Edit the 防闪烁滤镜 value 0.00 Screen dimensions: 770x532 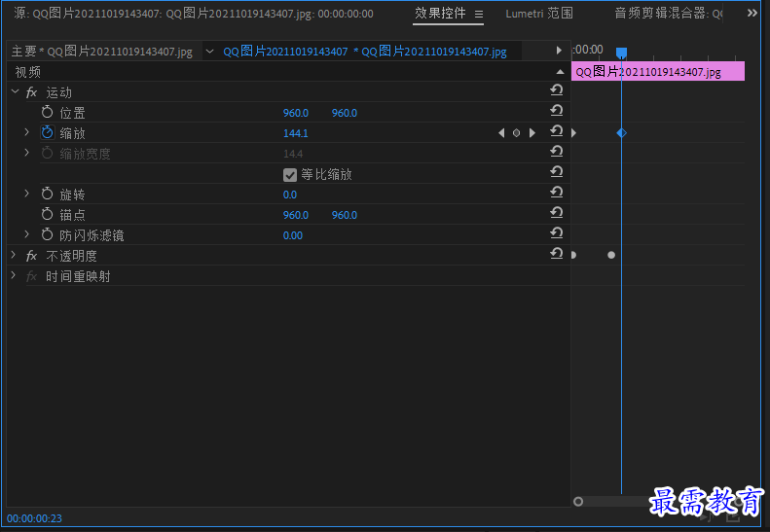293,235
